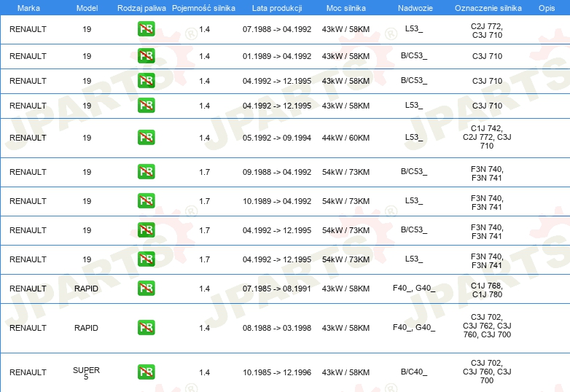Click the Marka column header
Viewport: 570px width, 392px height.
click(x=28, y=8)
